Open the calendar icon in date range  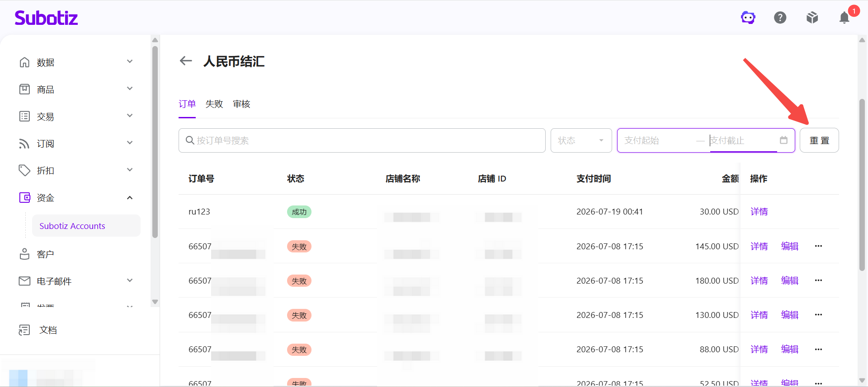783,140
